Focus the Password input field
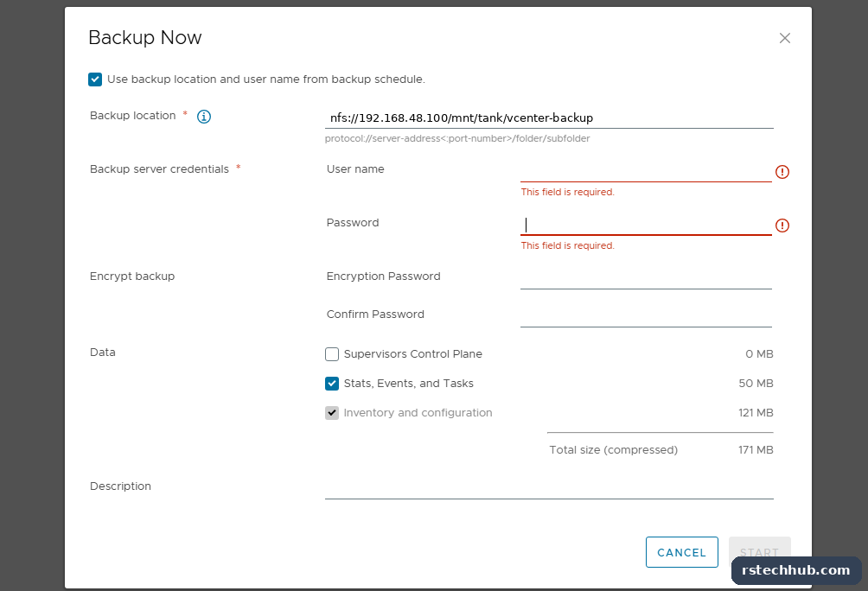 point(646,226)
